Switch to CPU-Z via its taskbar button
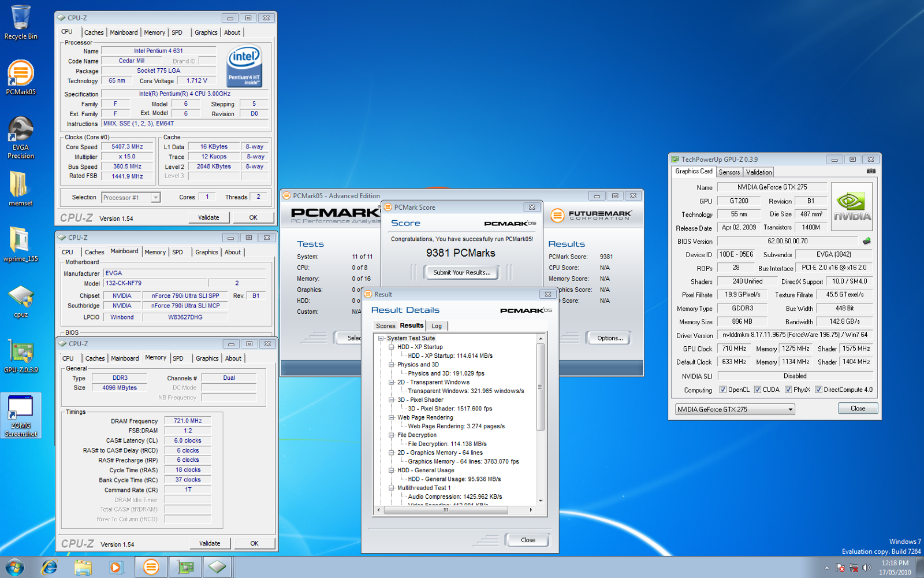Viewport: 924px width, 578px height. [218, 567]
